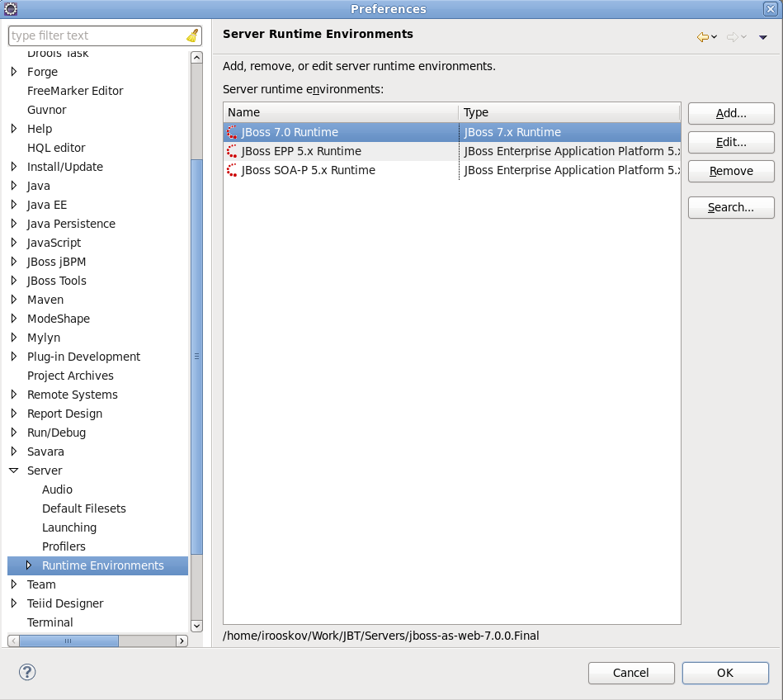Image resolution: width=783 pixels, height=700 pixels.
Task: Expand the Maven tree node
Action: pos(15,300)
